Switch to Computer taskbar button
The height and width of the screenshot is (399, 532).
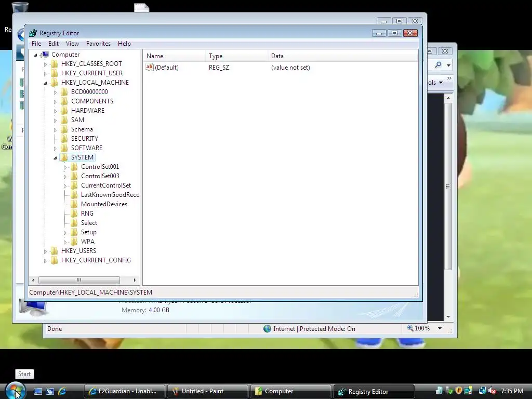291,391
